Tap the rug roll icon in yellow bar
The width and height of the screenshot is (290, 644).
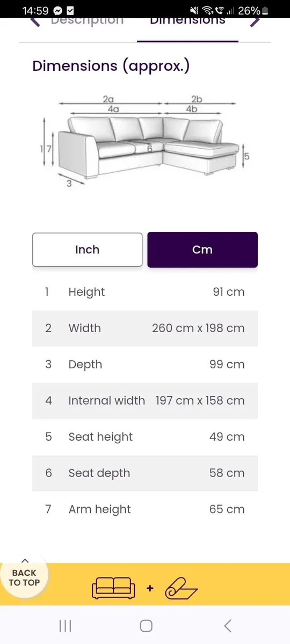coord(181,588)
